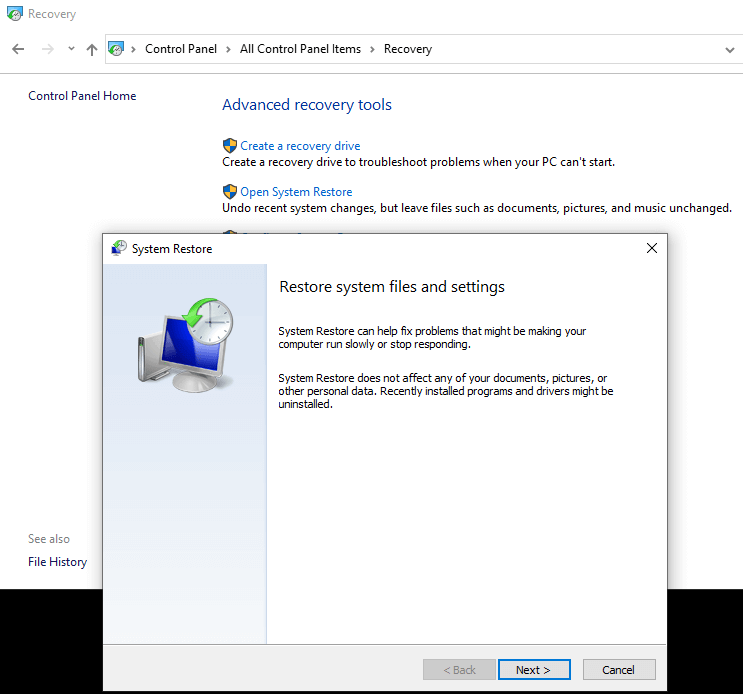Click the Recovery icon in address bar
The width and height of the screenshot is (743, 694).
(116, 49)
